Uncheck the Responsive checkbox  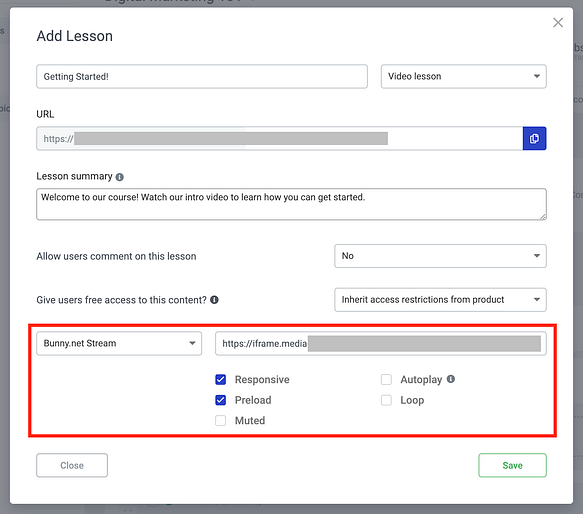pos(220,379)
